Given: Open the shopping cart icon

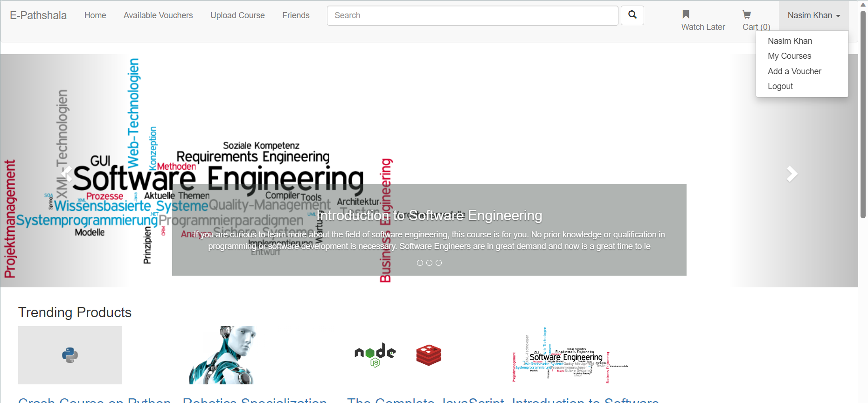Looking at the screenshot, I should pyautogui.click(x=747, y=14).
